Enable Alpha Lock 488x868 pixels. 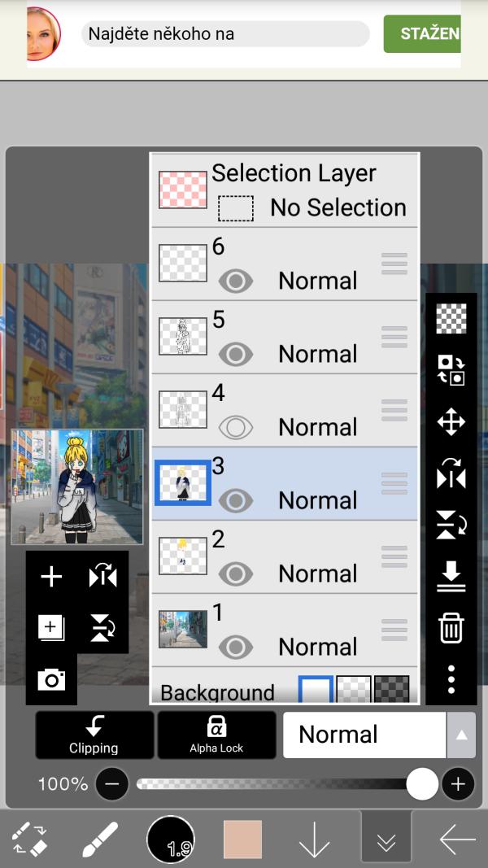coord(216,735)
